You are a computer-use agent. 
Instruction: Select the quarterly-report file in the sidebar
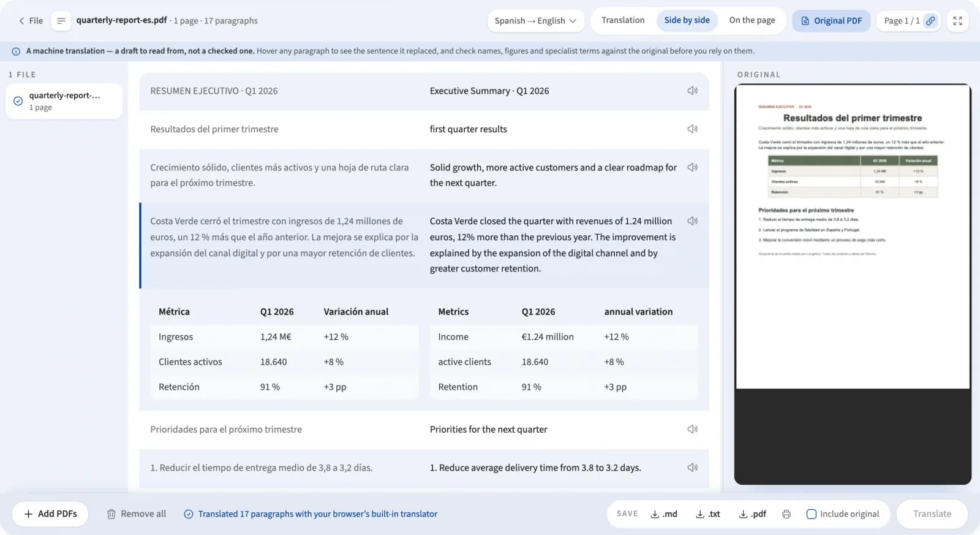pyautogui.click(x=64, y=101)
